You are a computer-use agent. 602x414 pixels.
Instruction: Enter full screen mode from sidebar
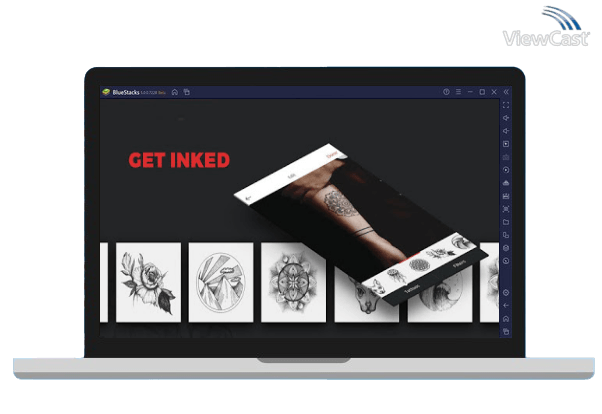(506, 105)
